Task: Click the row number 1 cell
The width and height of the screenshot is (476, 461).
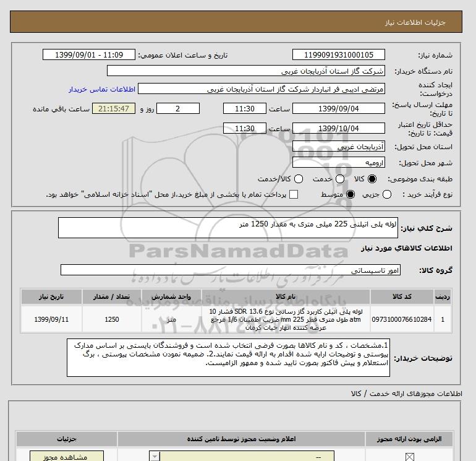Action: [x=443, y=319]
